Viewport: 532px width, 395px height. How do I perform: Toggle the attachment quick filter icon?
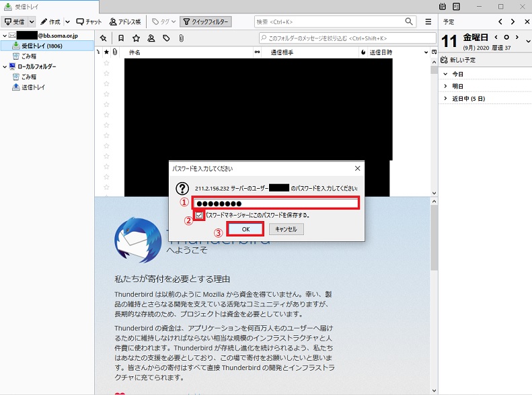click(181, 38)
